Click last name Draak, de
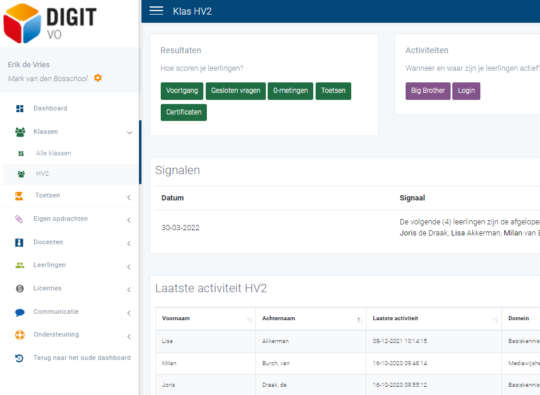Viewport: 540px width, 395px height. pyautogui.click(x=274, y=385)
